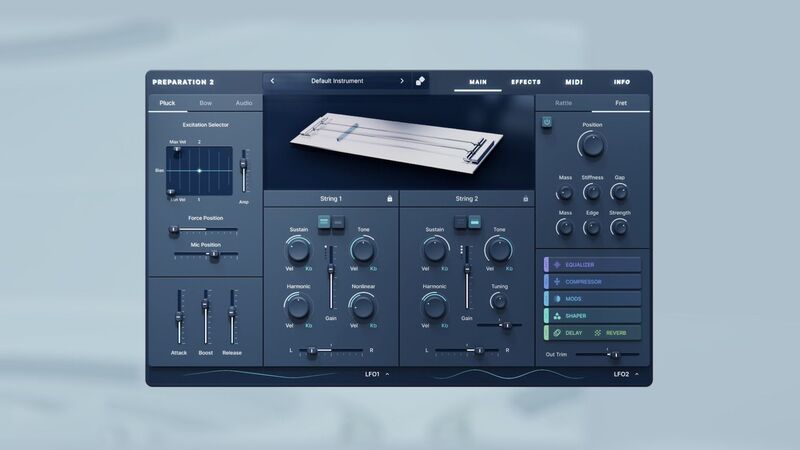
Task: Click the Delay effect icon
Action: [x=557, y=333]
